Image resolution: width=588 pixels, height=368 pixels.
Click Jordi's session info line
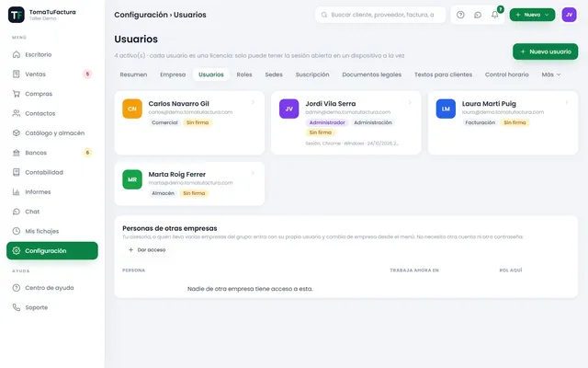(x=352, y=144)
